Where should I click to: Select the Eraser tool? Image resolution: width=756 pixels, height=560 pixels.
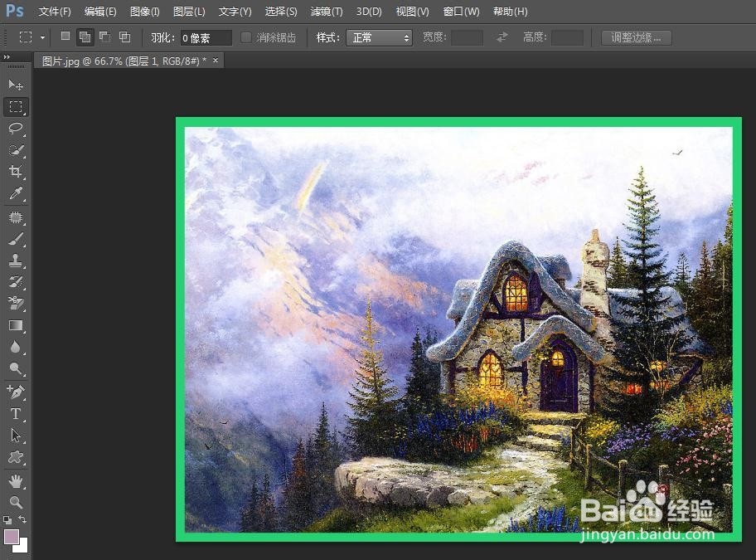click(x=16, y=304)
